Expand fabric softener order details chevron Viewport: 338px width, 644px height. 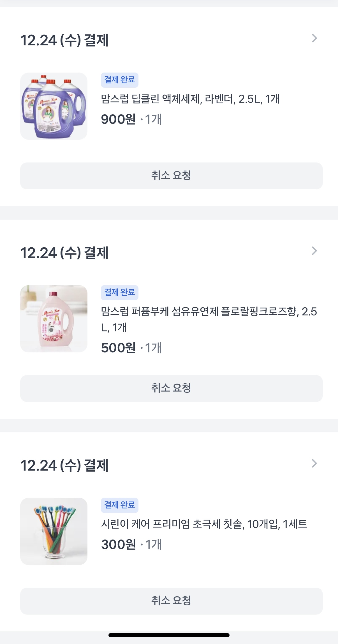point(314,251)
